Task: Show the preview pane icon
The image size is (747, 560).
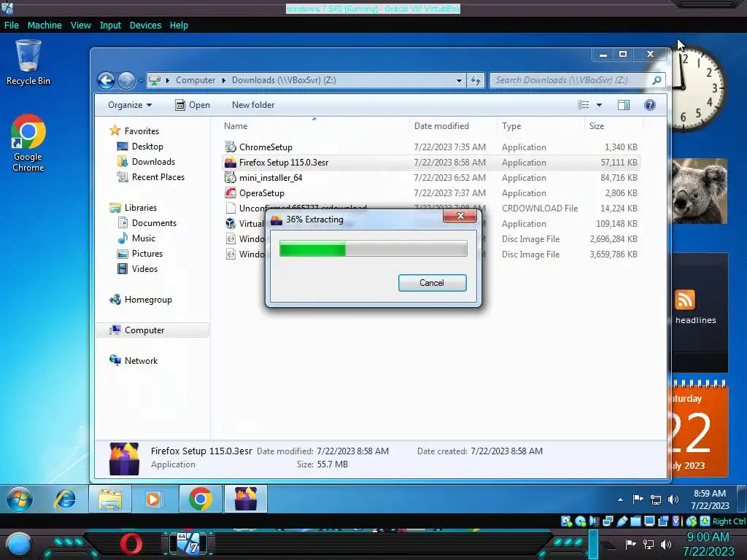Action: click(623, 105)
